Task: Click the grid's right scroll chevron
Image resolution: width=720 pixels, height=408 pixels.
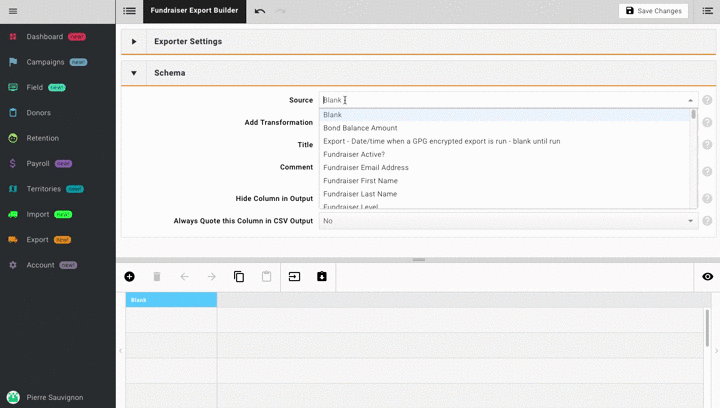Action: 716,351
